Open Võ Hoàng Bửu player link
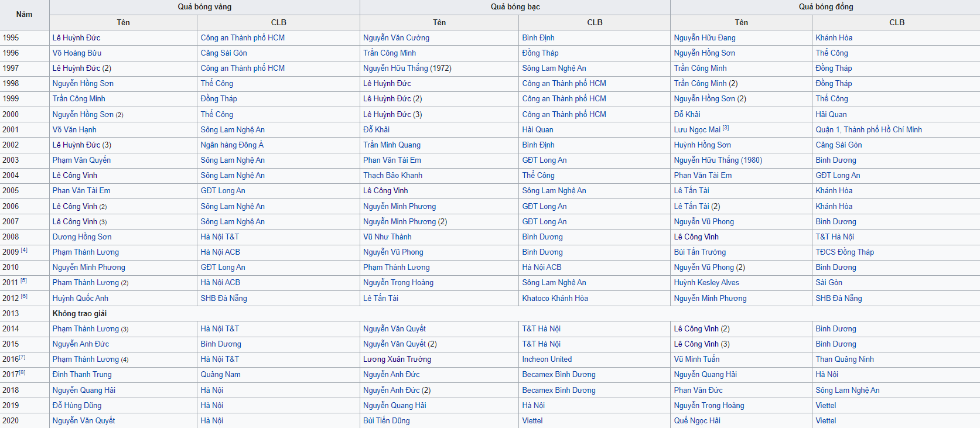Viewport: 980px width, 428px height. click(77, 53)
